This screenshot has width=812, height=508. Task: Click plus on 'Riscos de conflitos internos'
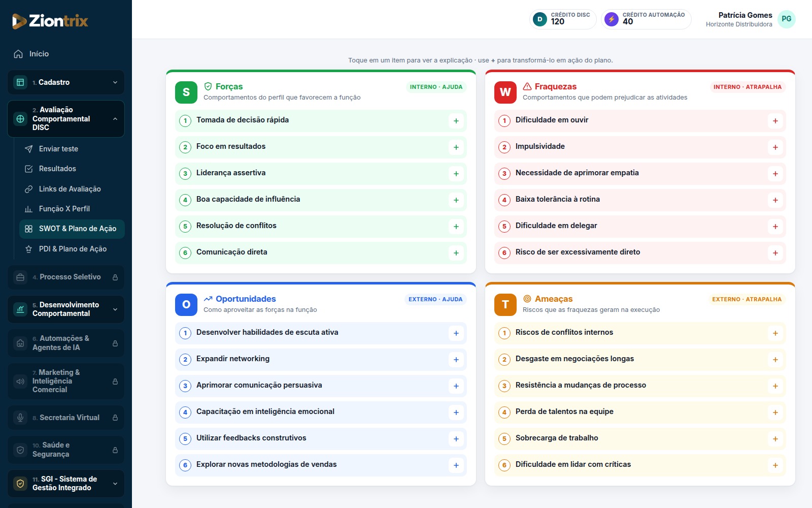pos(775,333)
